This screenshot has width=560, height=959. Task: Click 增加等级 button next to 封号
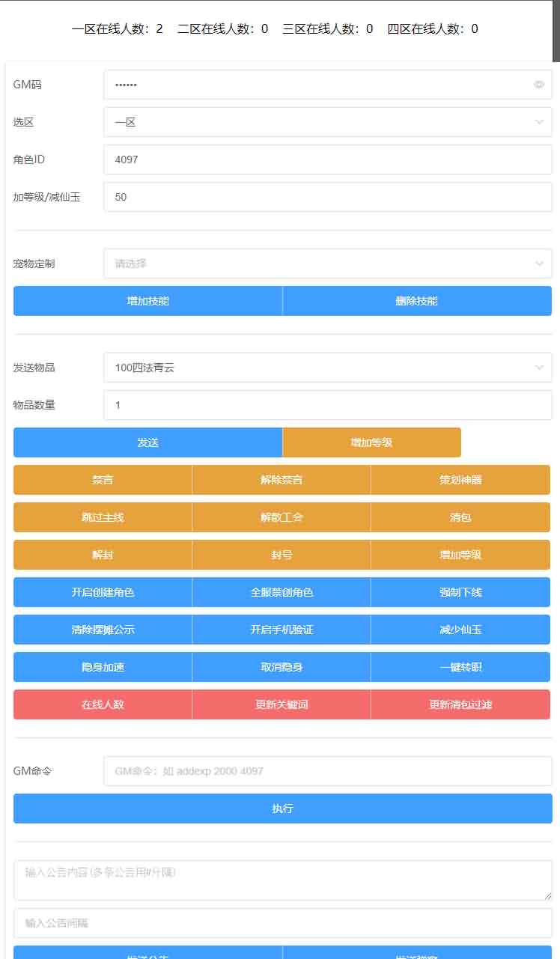click(460, 555)
